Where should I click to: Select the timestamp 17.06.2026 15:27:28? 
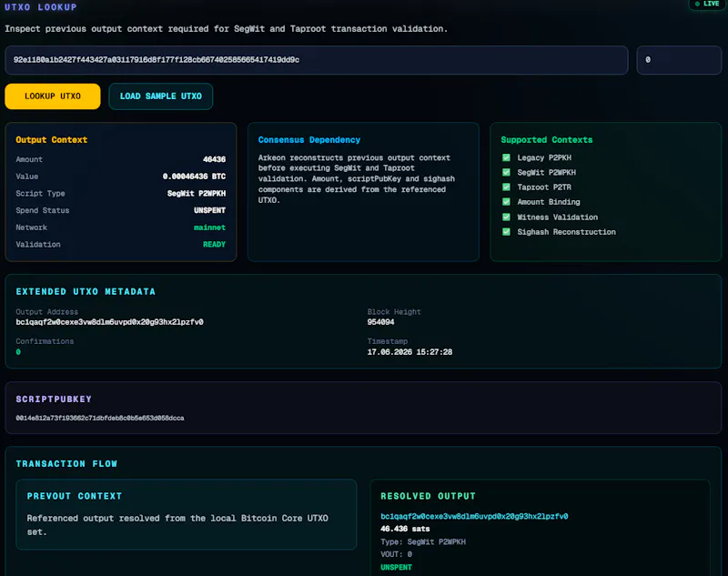pyautogui.click(x=409, y=352)
